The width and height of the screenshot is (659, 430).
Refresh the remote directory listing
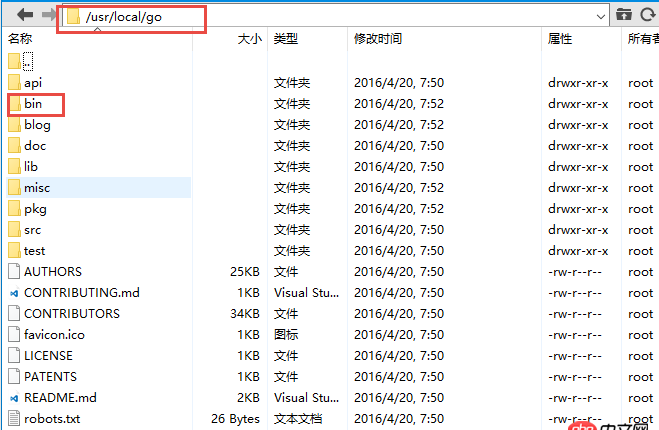[x=648, y=15]
